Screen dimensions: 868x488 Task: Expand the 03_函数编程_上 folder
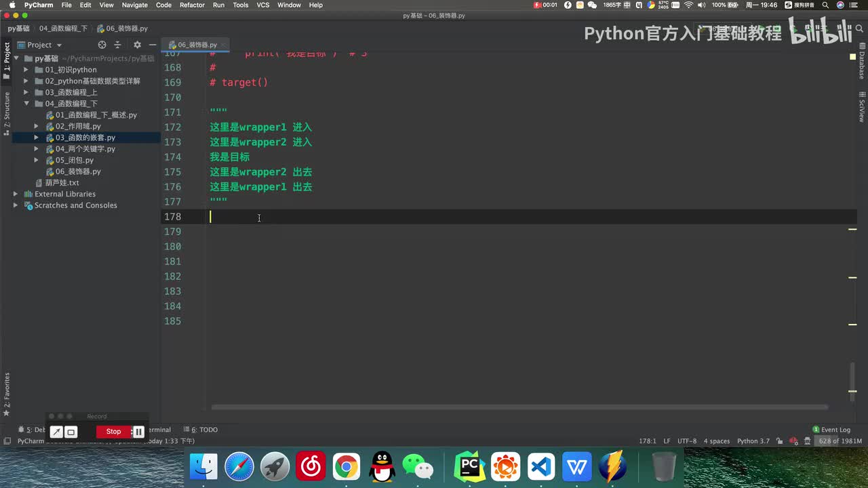point(26,92)
